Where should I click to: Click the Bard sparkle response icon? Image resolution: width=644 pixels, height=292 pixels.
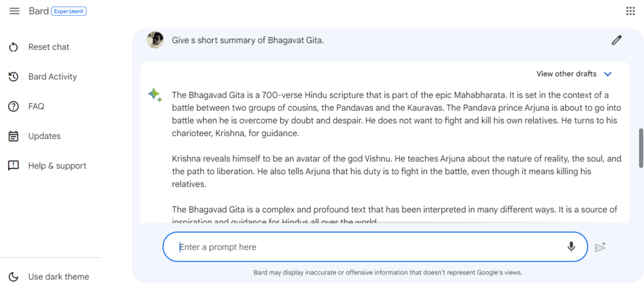[x=155, y=95]
